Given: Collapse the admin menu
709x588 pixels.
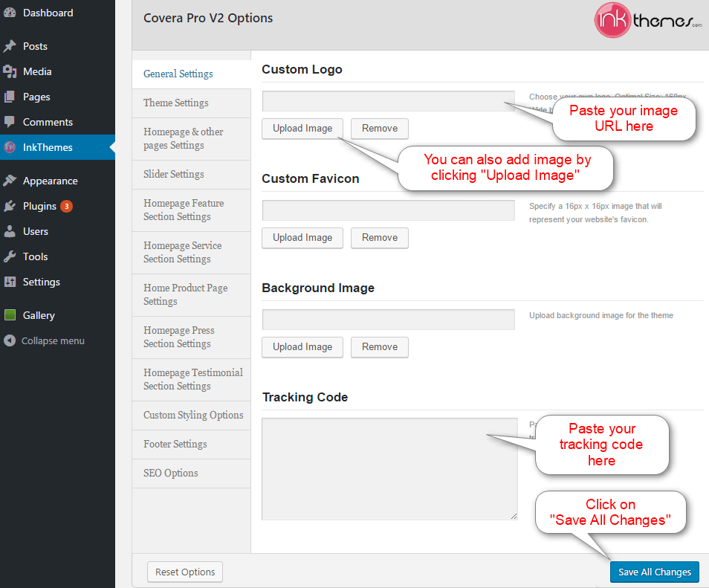Looking at the screenshot, I should (x=53, y=340).
